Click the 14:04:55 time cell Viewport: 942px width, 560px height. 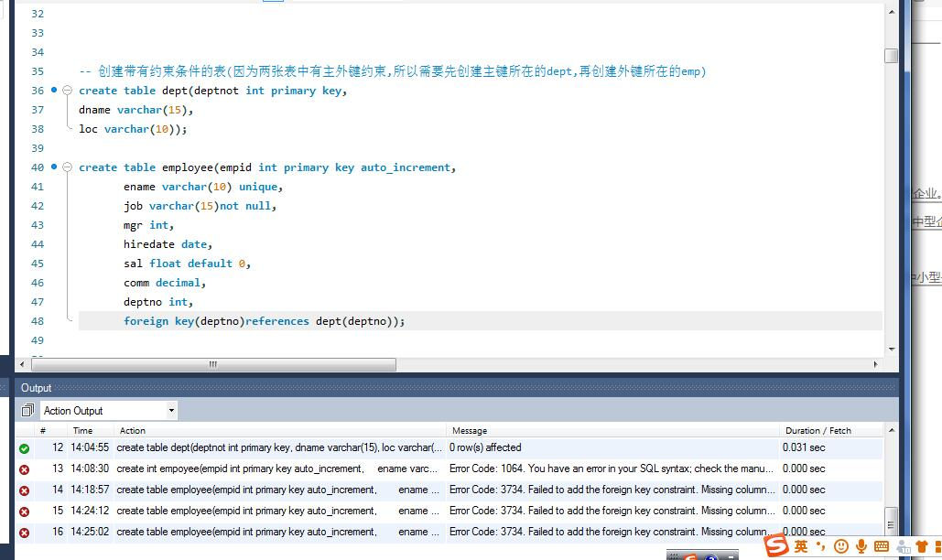90,447
